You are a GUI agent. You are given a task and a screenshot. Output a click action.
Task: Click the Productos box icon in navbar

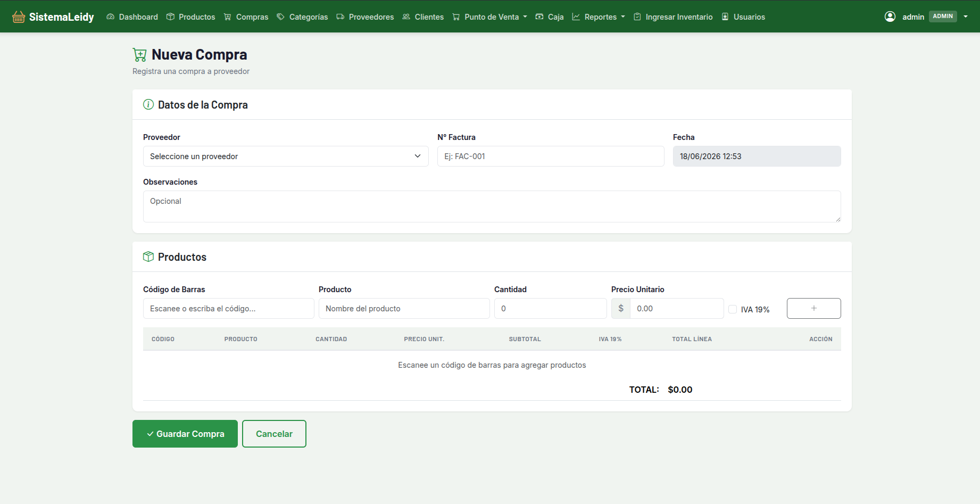pos(170,17)
